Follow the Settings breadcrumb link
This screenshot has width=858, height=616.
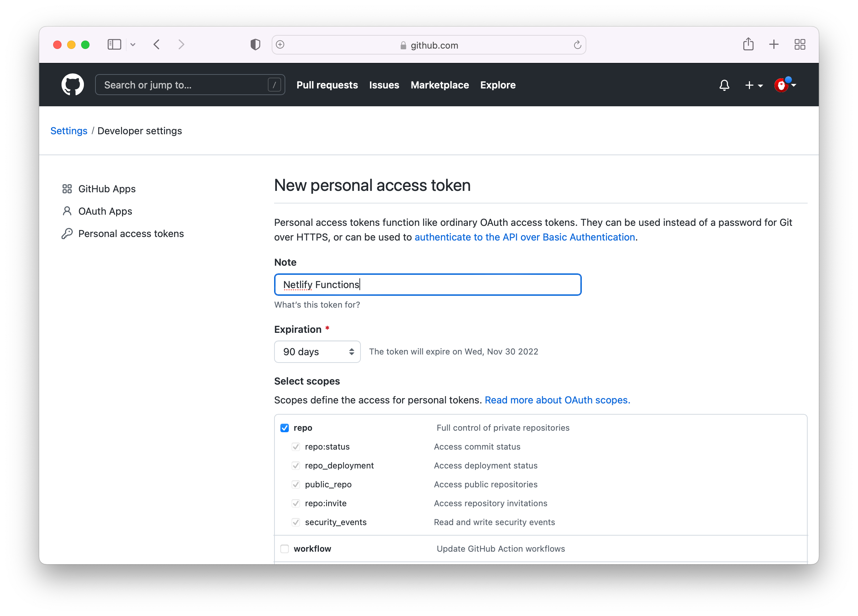click(x=69, y=131)
